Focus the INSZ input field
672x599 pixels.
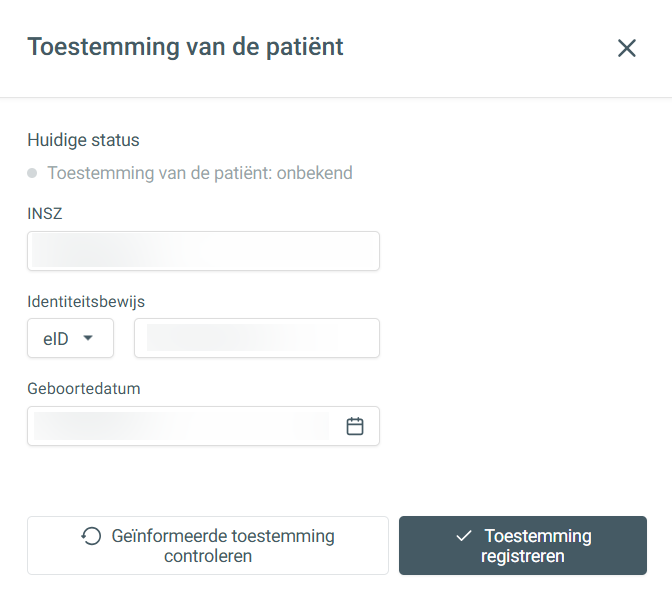[x=203, y=251]
